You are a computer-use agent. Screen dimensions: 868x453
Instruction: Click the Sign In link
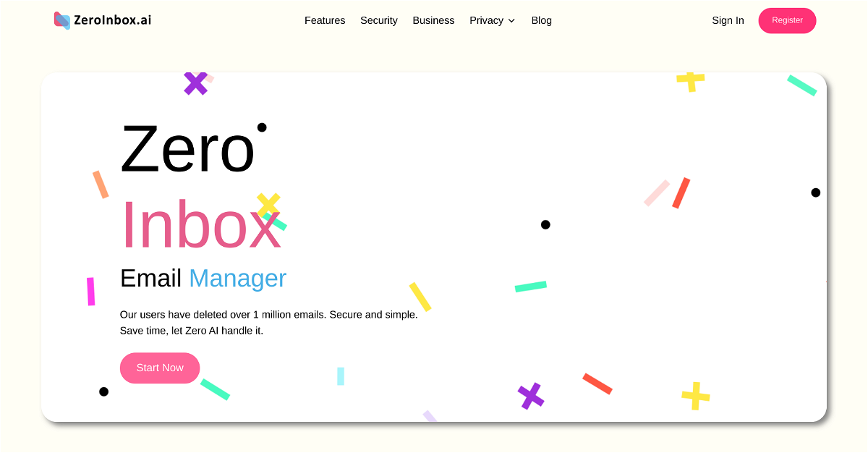[x=728, y=20]
